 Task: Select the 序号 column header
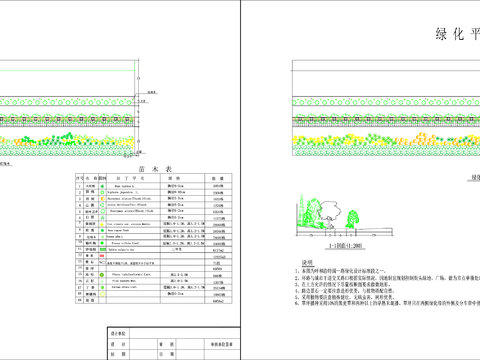(79, 178)
